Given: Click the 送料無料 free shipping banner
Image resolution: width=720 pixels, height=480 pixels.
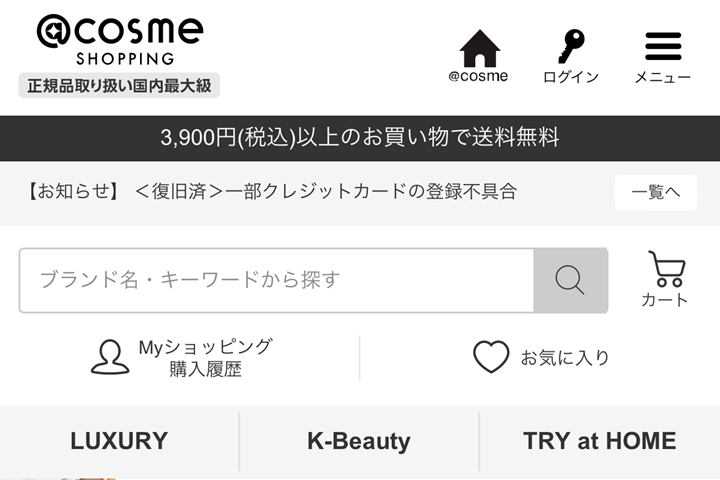Looking at the screenshot, I should point(360,138).
